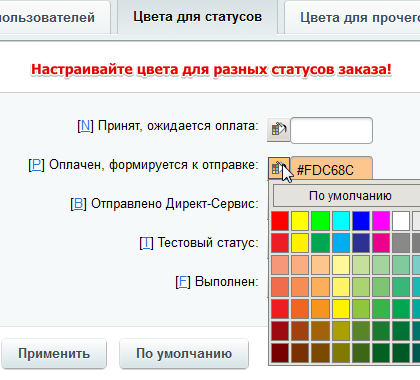
Task: Click paint bucket icon beside #FDC68C field
Action: point(279,168)
